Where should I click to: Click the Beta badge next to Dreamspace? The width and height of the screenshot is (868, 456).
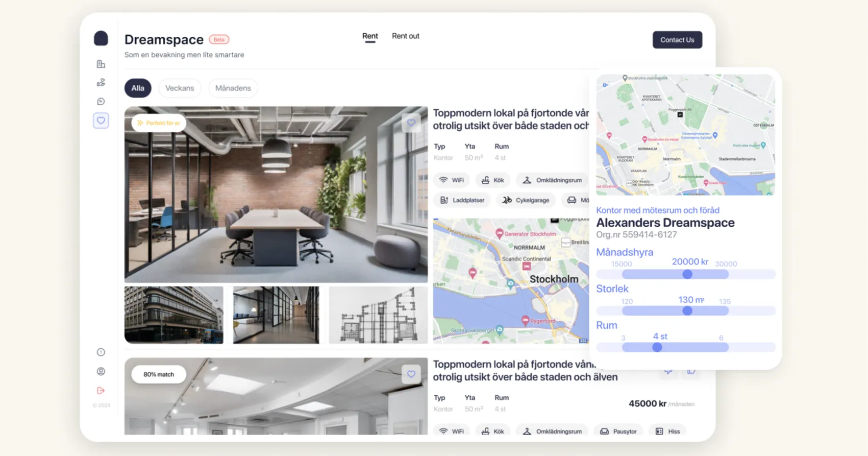click(219, 39)
